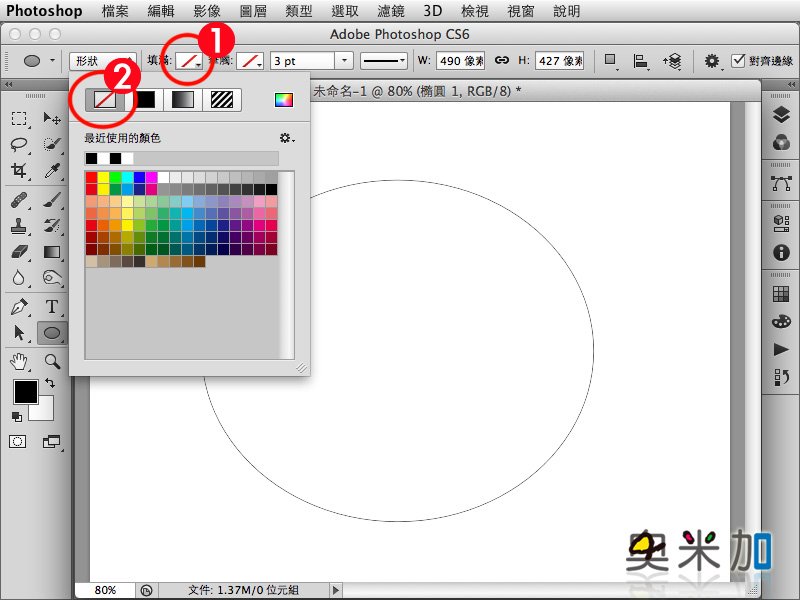Change screen mode
800x600 pixels.
[52, 441]
